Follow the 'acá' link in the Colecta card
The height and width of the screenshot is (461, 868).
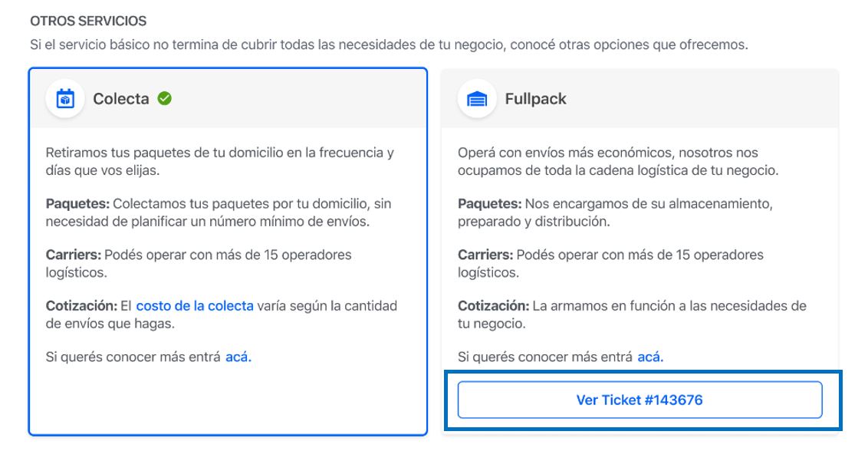coord(238,357)
